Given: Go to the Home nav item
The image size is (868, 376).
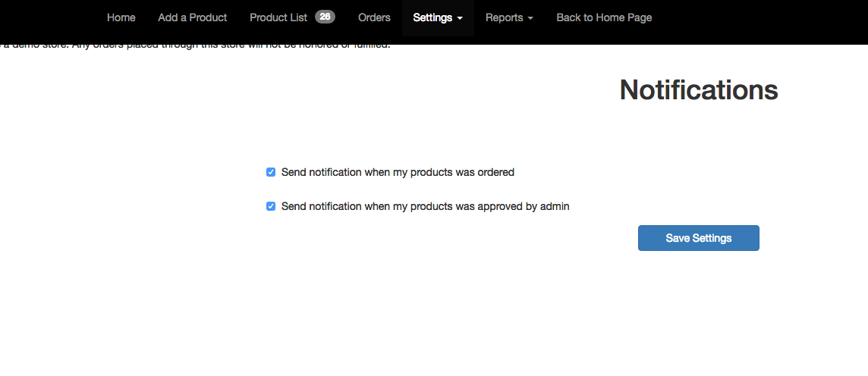Looking at the screenshot, I should (x=121, y=17).
